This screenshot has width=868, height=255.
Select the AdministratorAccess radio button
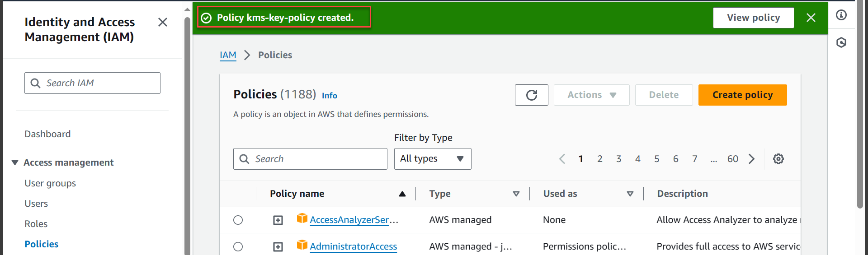click(238, 246)
